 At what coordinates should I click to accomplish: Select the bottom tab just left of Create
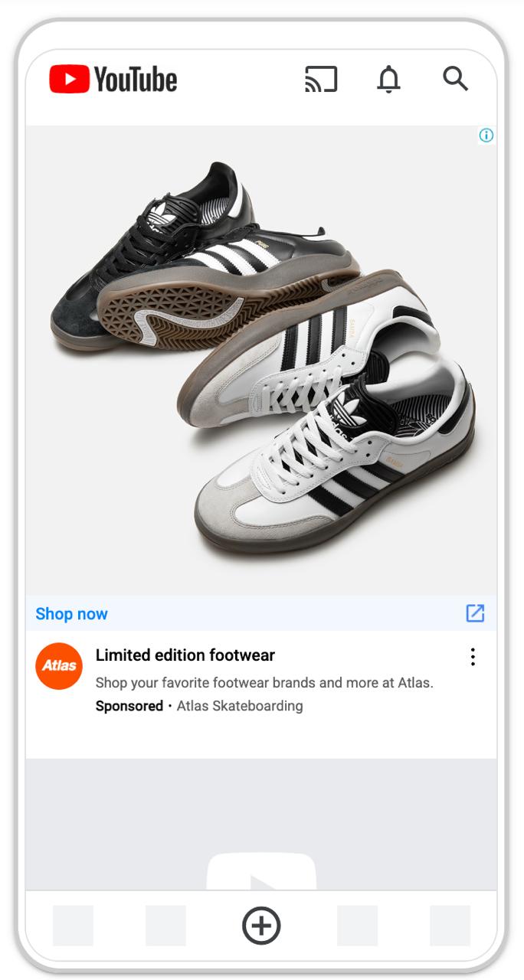165,926
